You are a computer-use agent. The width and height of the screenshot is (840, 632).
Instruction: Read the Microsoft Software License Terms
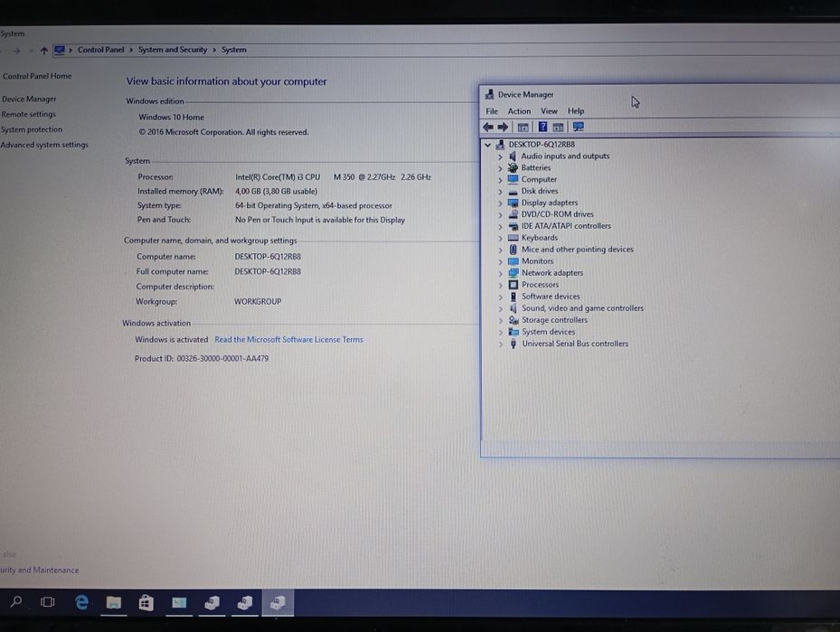288,340
